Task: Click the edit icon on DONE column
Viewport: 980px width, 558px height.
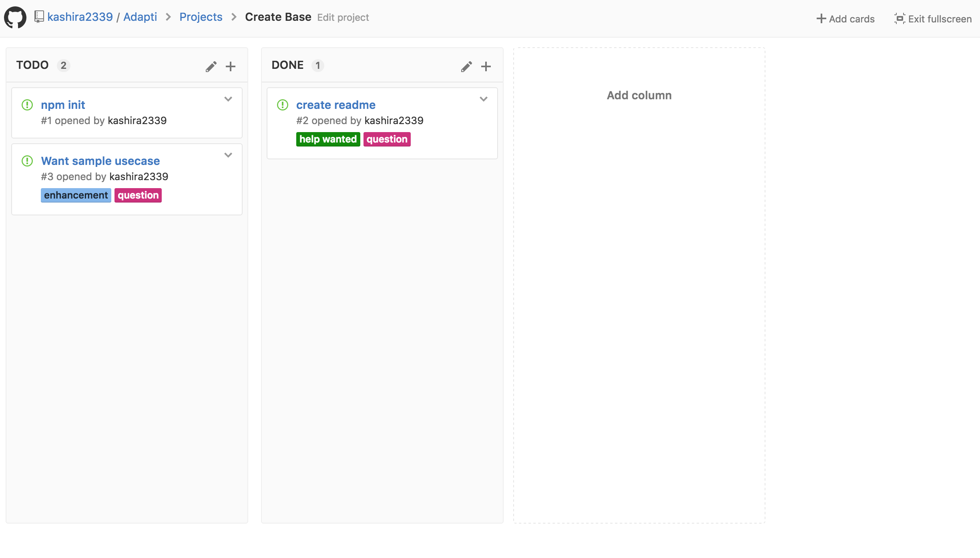Action: tap(466, 66)
